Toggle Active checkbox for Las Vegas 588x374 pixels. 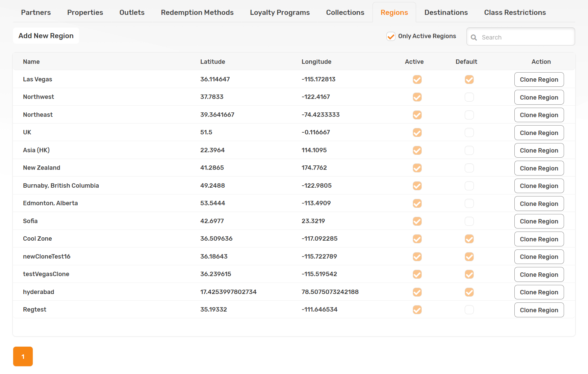tap(417, 79)
